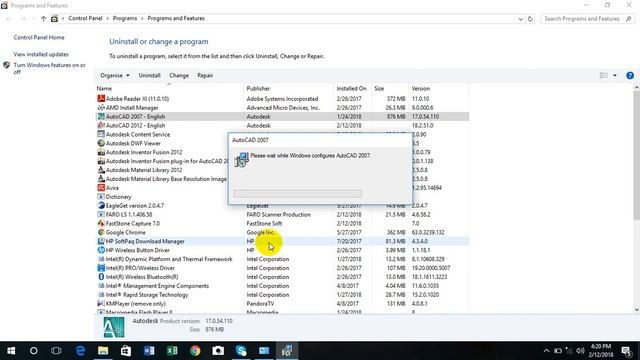Expand the chevron after Programs breadcrumb
This screenshot has width=640, height=360.
tap(142, 18)
